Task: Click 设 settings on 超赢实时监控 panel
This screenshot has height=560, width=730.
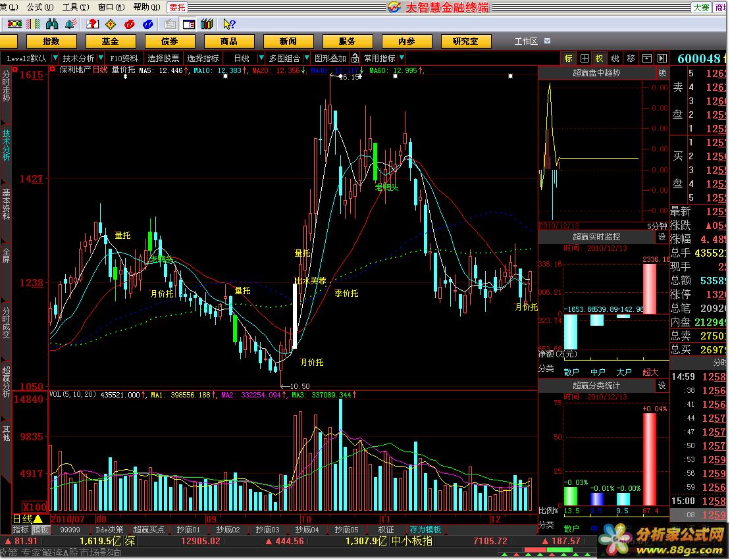Action: coord(662,237)
